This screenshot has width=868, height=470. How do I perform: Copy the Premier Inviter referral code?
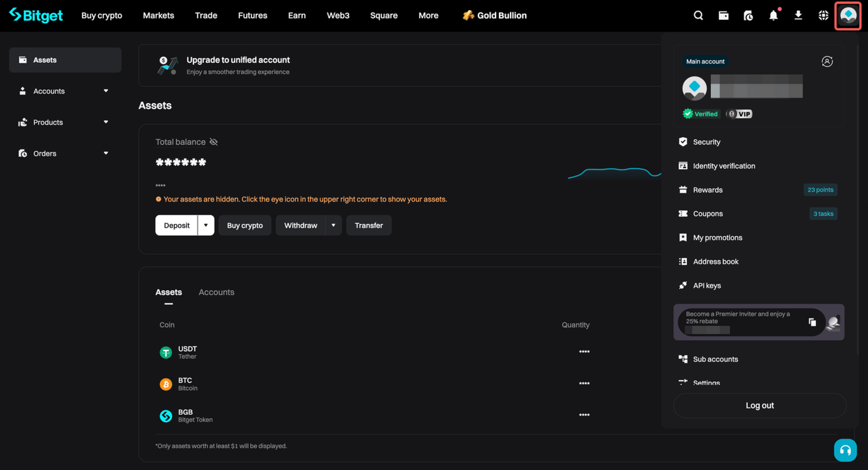pos(812,322)
